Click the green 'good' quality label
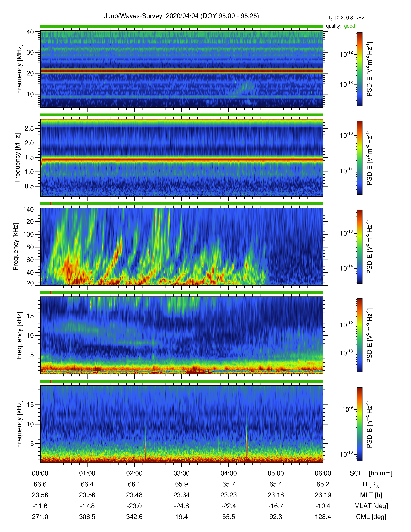 (x=349, y=26)
